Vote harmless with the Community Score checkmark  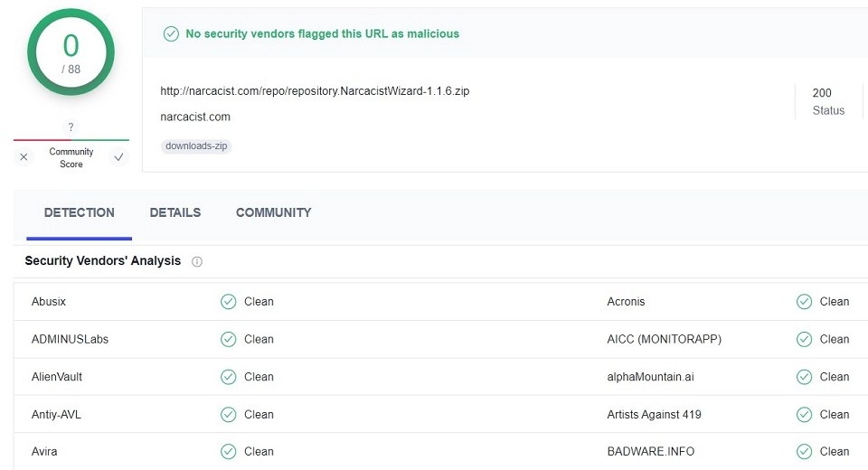pos(118,157)
